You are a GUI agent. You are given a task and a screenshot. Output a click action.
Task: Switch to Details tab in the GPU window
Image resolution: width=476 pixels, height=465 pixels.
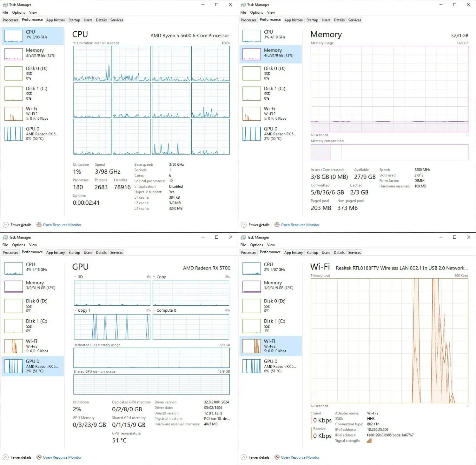point(101,253)
